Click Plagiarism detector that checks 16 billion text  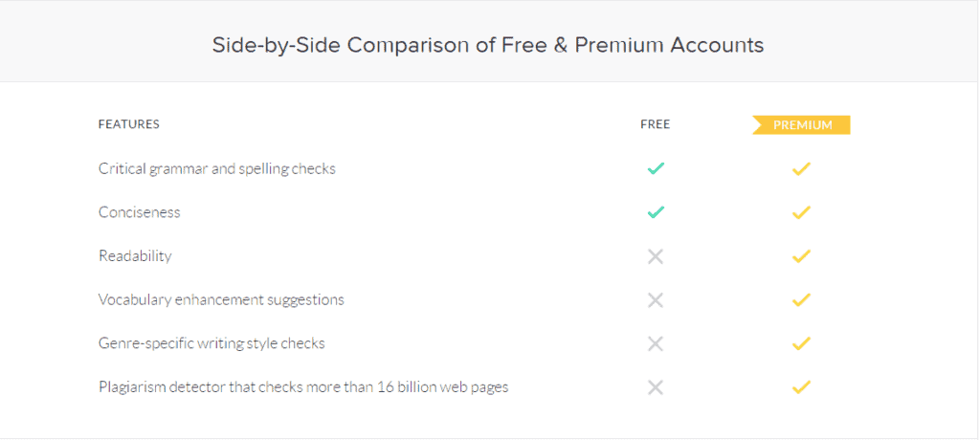pyautogui.click(x=303, y=387)
